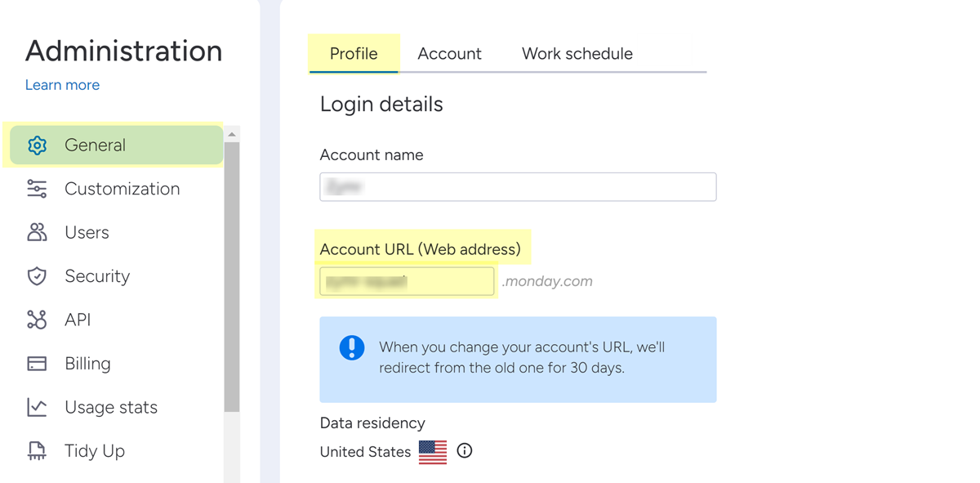The width and height of the screenshot is (980, 483).
Task: Click the Account URL input field
Action: 407,281
